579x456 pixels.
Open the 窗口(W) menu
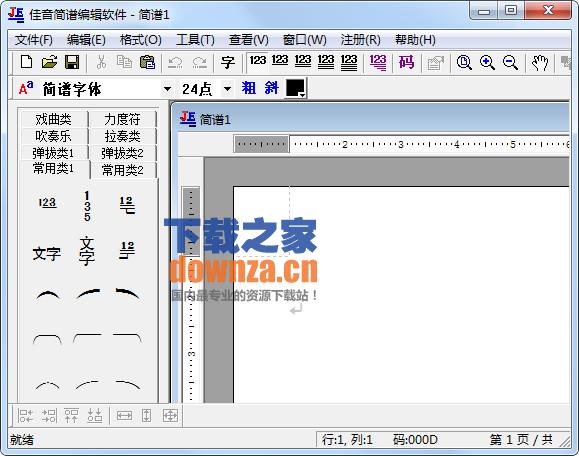click(x=305, y=40)
